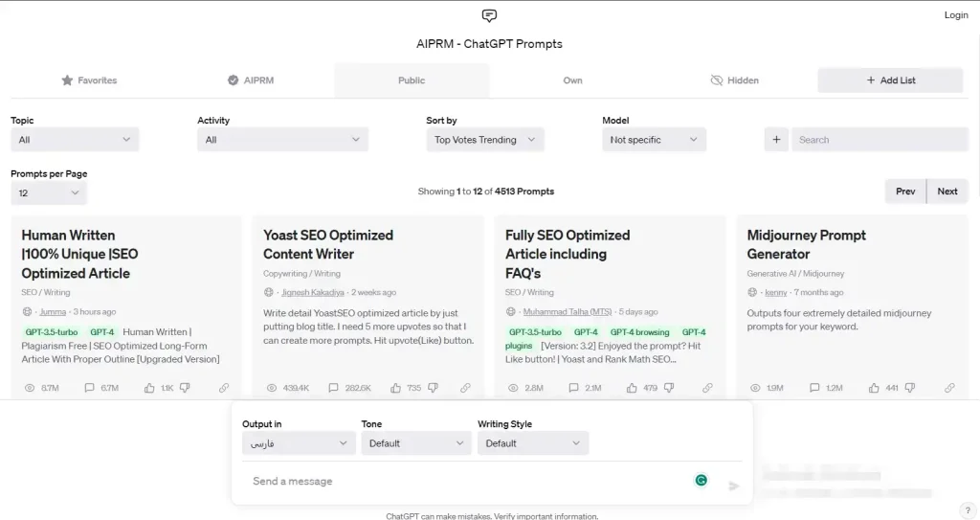Go to the Prev page
The width and height of the screenshot is (980, 520).
tap(905, 192)
